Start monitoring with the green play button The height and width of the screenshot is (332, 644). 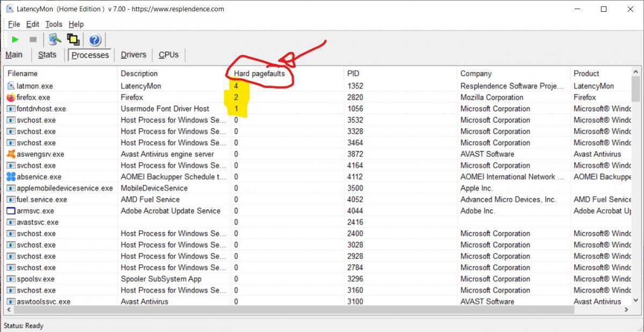[15, 39]
